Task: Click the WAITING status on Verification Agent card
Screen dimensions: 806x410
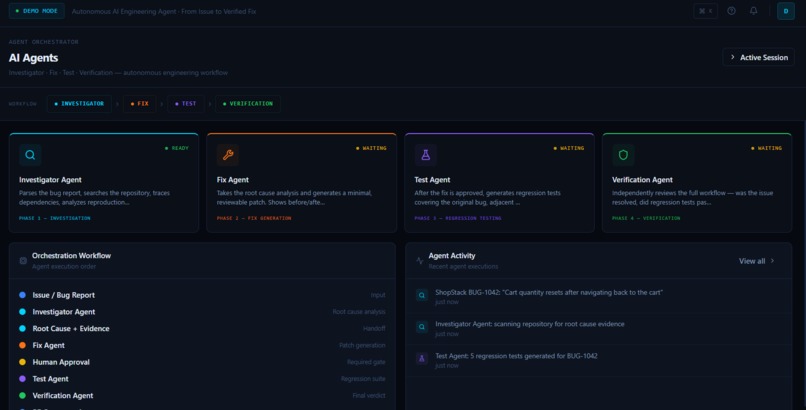Action: click(x=766, y=148)
